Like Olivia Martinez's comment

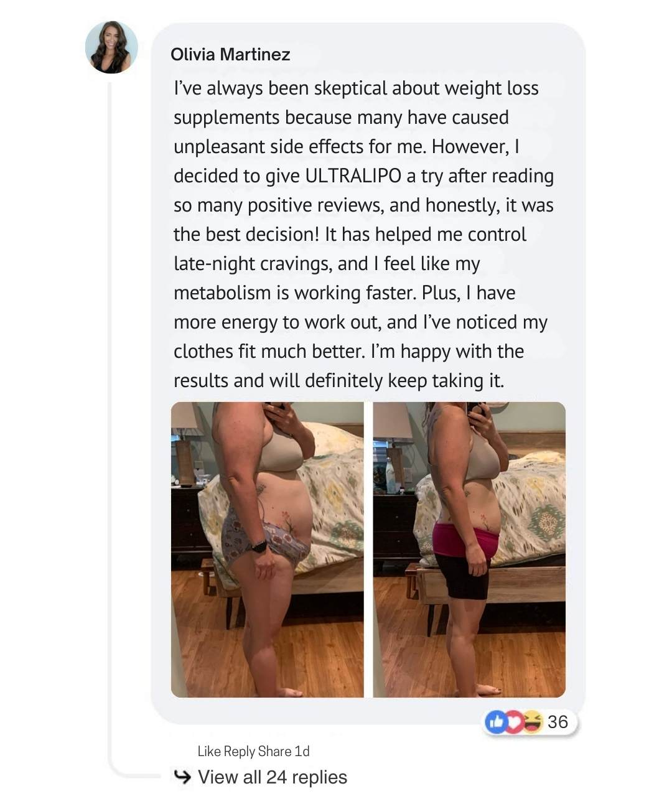(209, 751)
